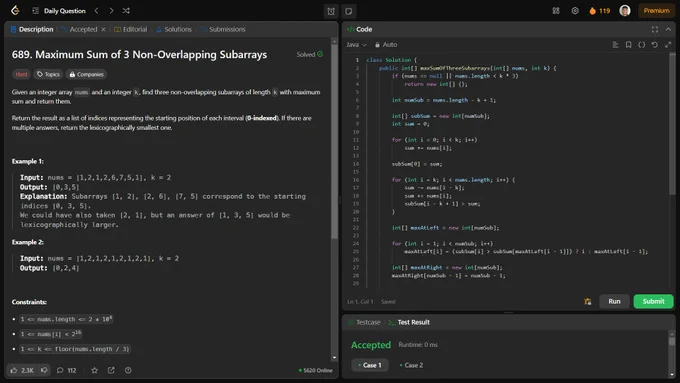View the 119 day streak flame
Viewport: 680px width, 383px height.
pyautogui.click(x=600, y=11)
